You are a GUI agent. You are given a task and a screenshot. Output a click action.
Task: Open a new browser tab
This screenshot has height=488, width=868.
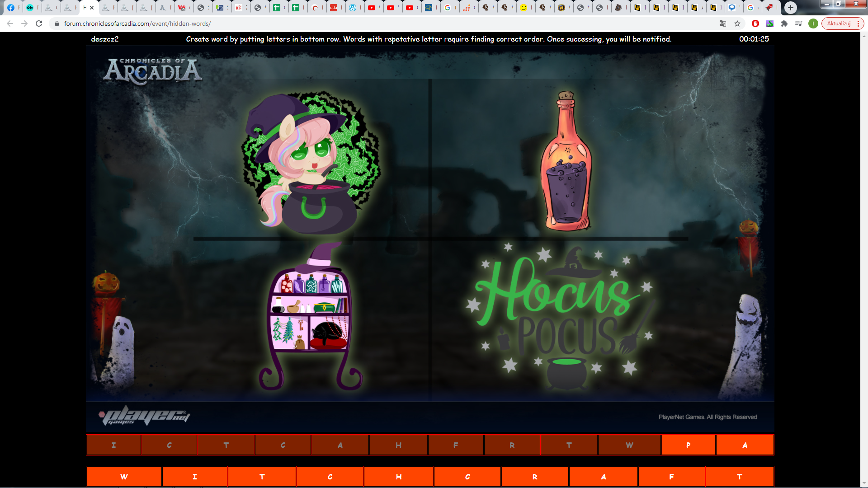790,7
